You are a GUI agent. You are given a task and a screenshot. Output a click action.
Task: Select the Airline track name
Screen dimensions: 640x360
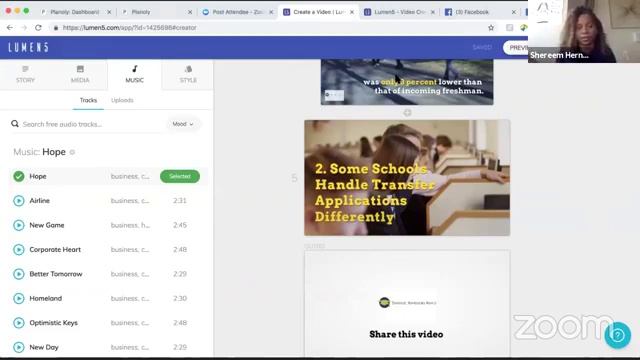pyautogui.click(x=40, y=201)
